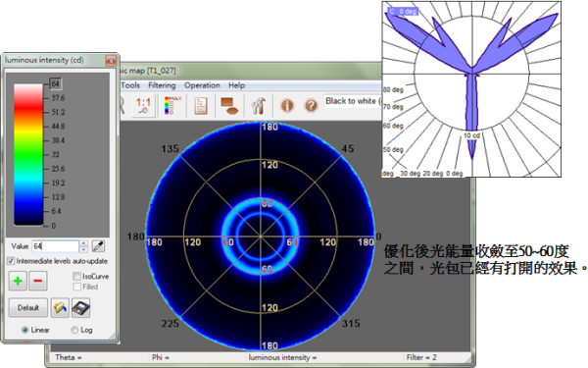Image resolution: width=588 pixels, height=368 pixels.
Task: Open the Help menu
Action: coord(236,85)
